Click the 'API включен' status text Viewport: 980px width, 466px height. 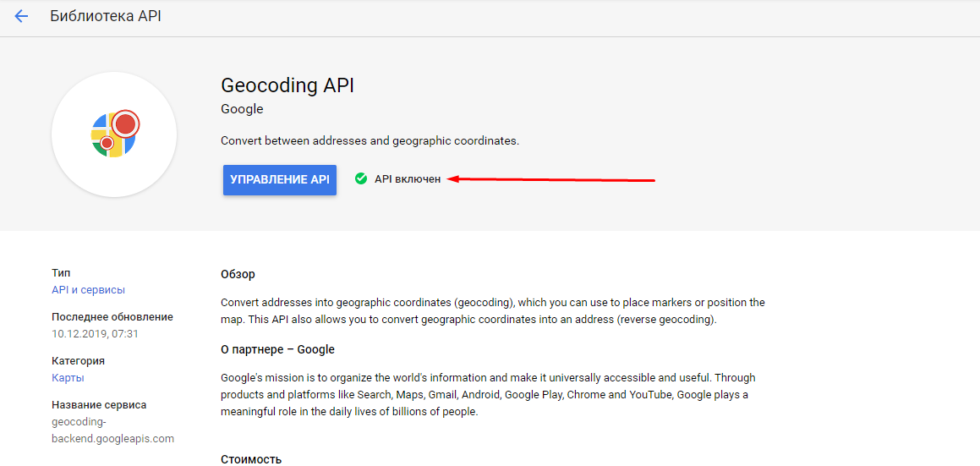[408, 179]
